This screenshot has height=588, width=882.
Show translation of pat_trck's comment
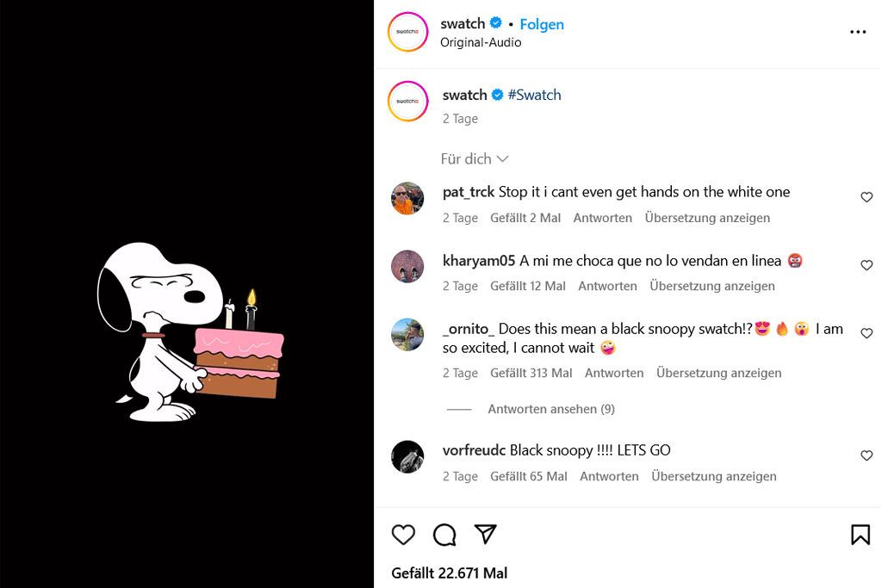click(707, 218)
